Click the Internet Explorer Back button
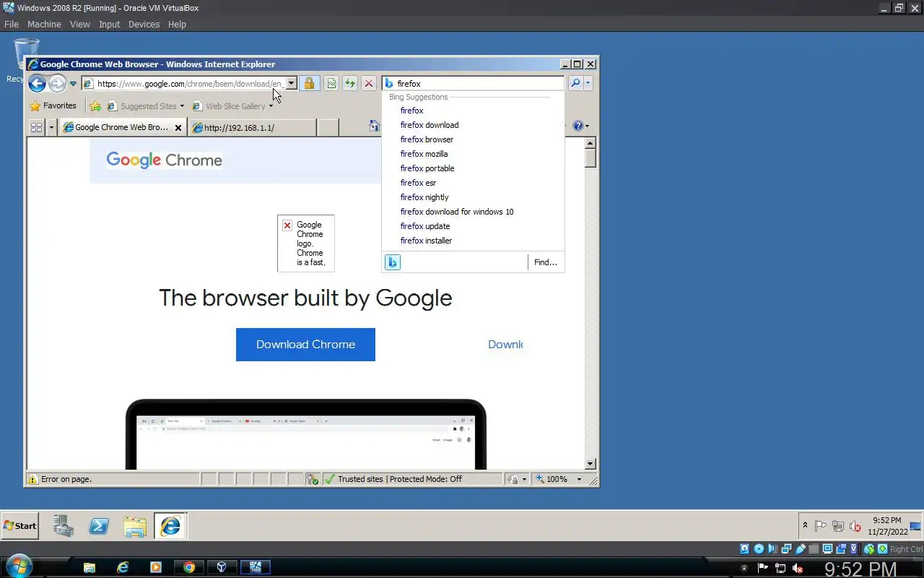This screenshot has width=924, height=578. point(37,83)
